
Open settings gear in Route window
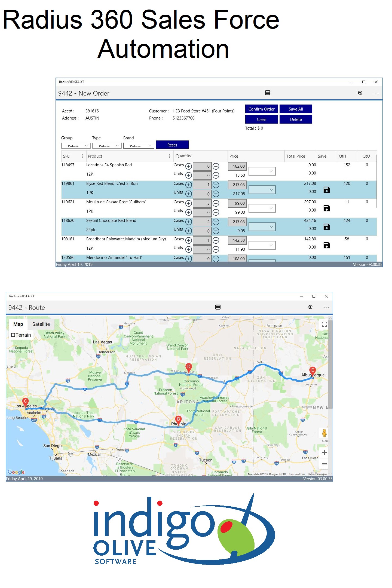pos(310,307)
